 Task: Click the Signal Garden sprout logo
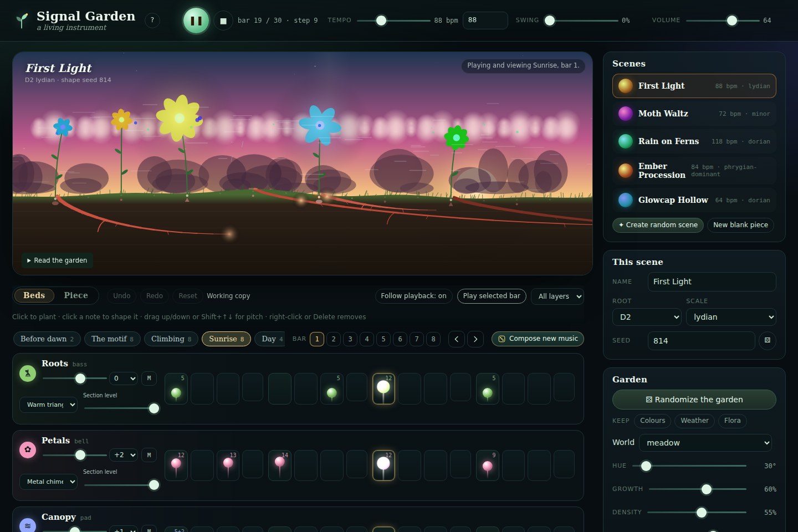(x=22, y=21)
